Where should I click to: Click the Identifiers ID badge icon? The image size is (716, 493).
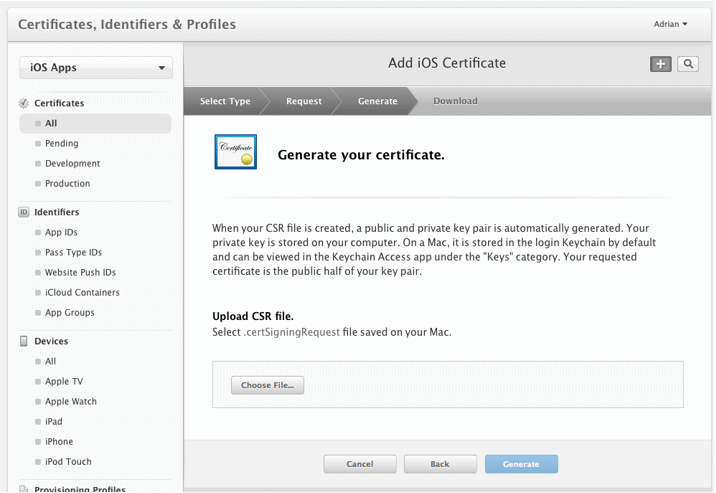[24, 212]
